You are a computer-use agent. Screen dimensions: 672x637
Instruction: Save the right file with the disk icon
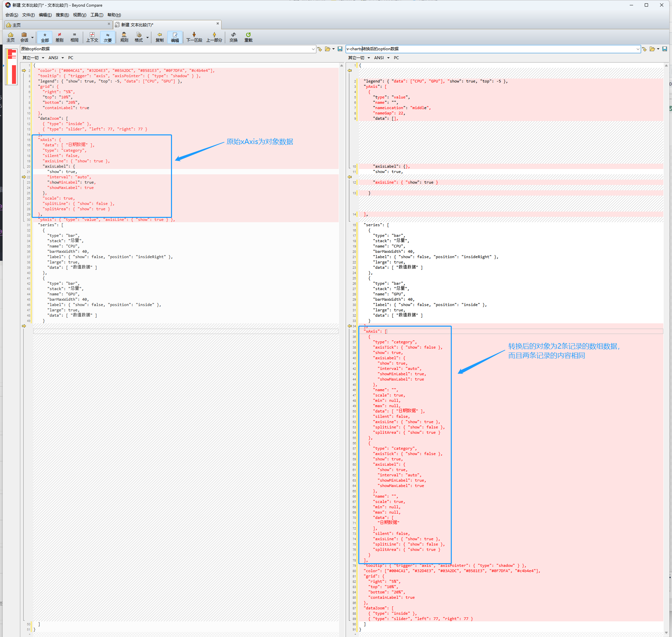(x=665, y=49)
